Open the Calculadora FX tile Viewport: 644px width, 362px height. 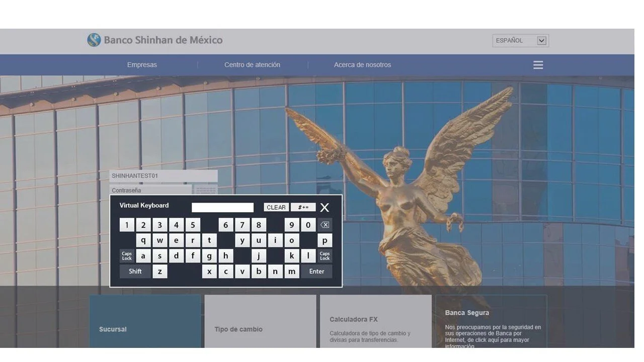pos(376,321)
